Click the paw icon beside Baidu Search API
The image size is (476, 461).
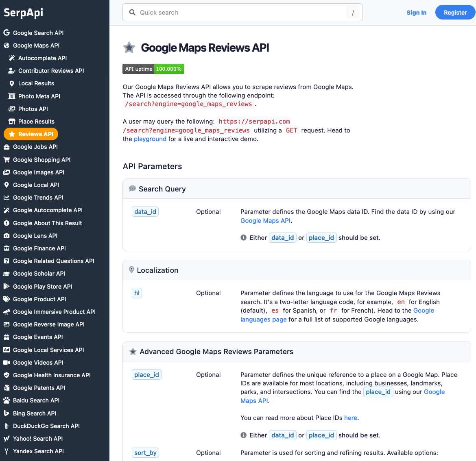[7, 400]
